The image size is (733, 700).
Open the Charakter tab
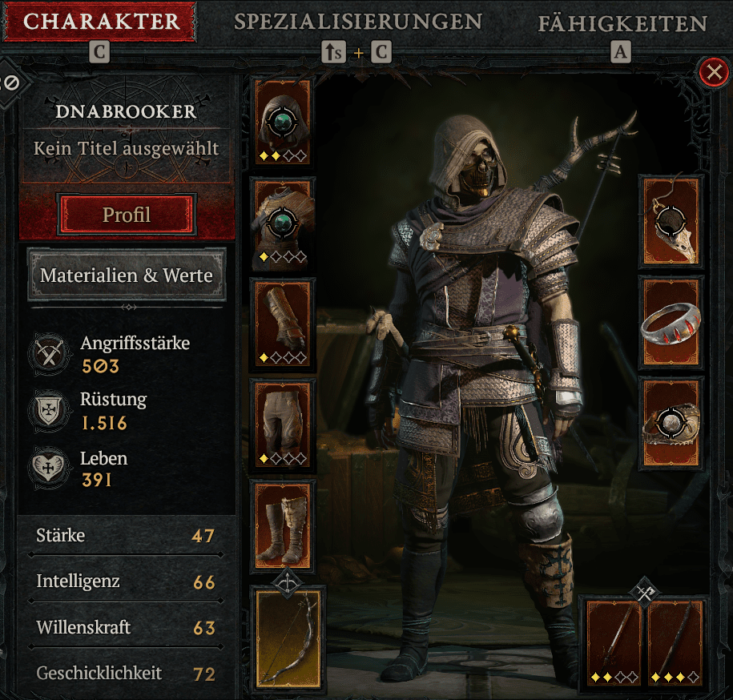click(x=100, y=22)
